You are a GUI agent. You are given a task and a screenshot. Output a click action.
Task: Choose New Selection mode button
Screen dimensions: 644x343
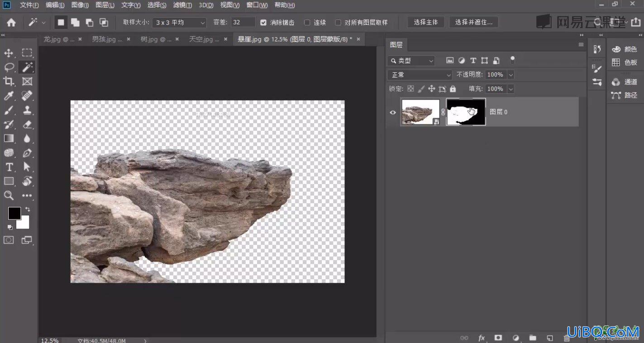point(61,22)
